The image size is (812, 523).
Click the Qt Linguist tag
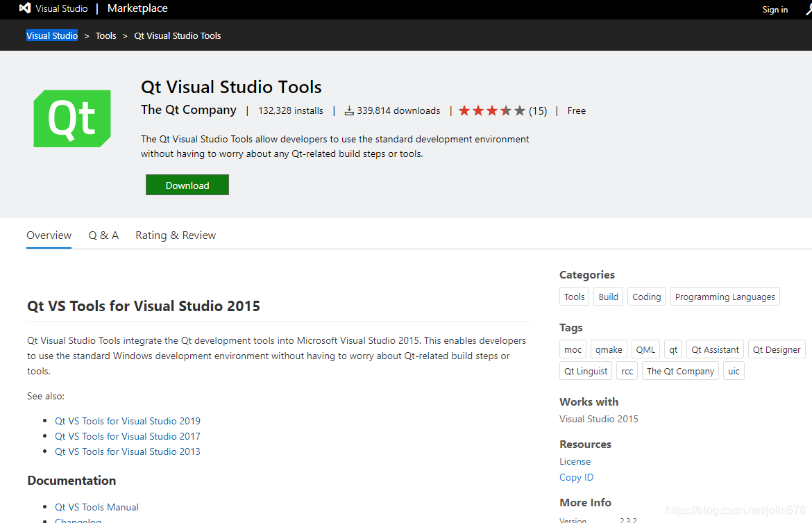586,371
